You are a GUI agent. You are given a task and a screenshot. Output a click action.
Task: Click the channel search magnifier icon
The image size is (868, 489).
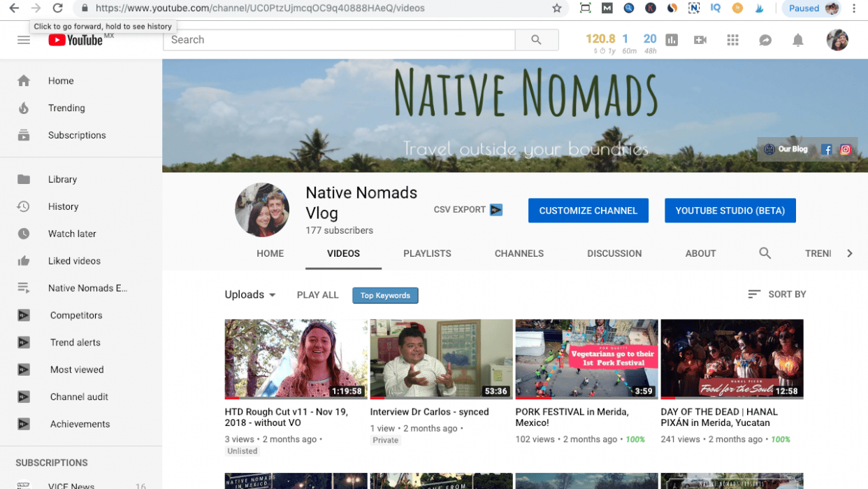click(765, 253)
